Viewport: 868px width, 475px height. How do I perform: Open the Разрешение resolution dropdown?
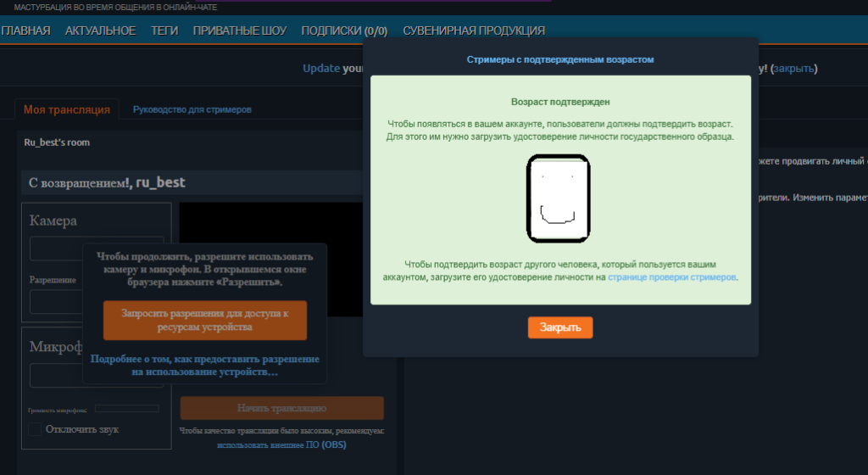[56, 302]
